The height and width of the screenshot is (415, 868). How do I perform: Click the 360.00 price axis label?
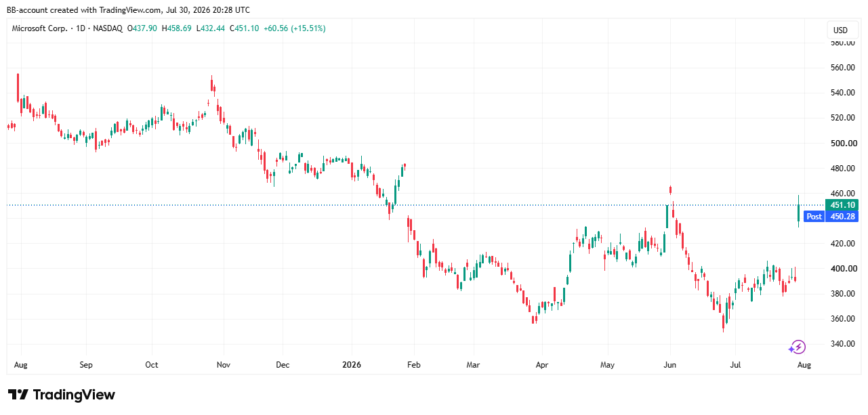click(842, 319)
